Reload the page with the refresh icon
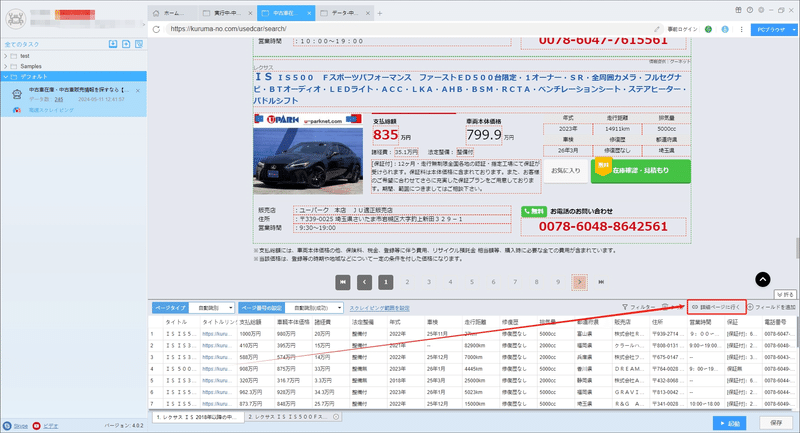The image size is (800, 433). pos(156,29)
